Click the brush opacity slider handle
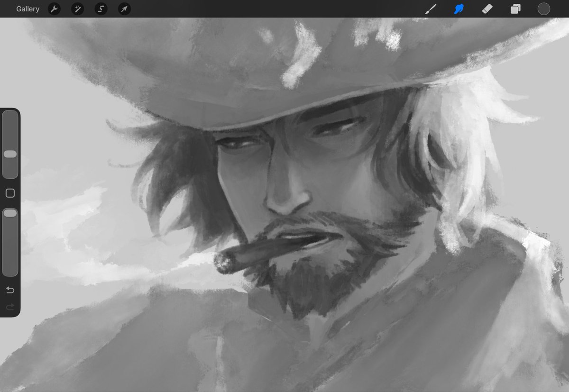 click(10, 213)
